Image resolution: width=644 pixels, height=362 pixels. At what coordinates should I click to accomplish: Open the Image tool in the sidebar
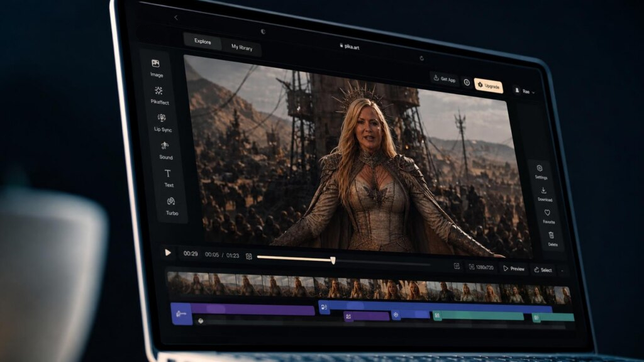[x=156, y=68]
